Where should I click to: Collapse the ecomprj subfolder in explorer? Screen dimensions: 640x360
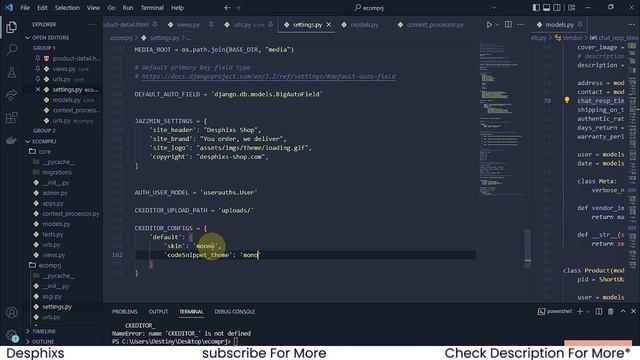(50, 265)
